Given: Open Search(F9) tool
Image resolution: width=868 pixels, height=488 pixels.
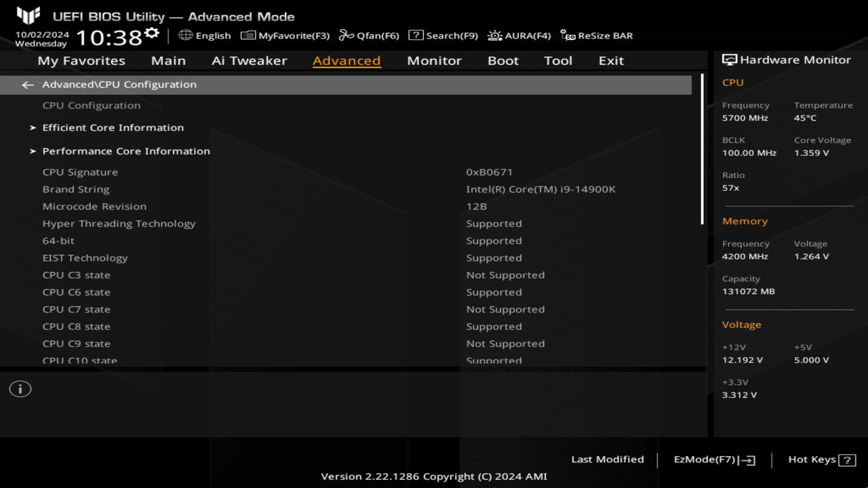Looking at the screenshot, I should coord(443,35).
